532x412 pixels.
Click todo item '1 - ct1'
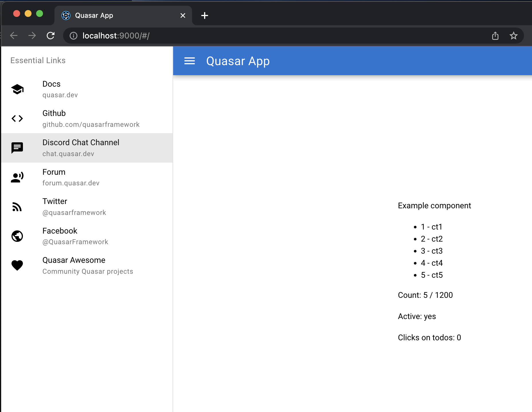(431, 227)
